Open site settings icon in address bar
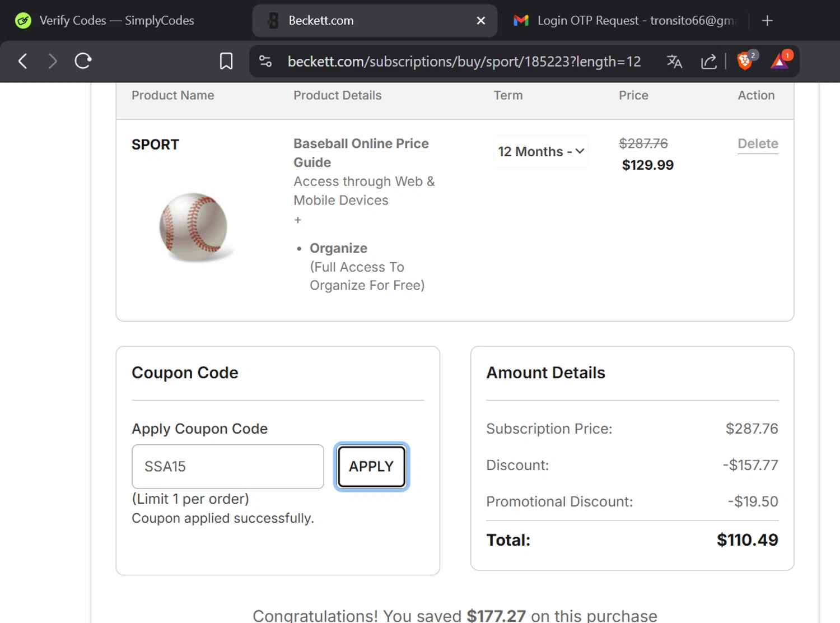The image size is (840, 623). click(x=265, y=61)
